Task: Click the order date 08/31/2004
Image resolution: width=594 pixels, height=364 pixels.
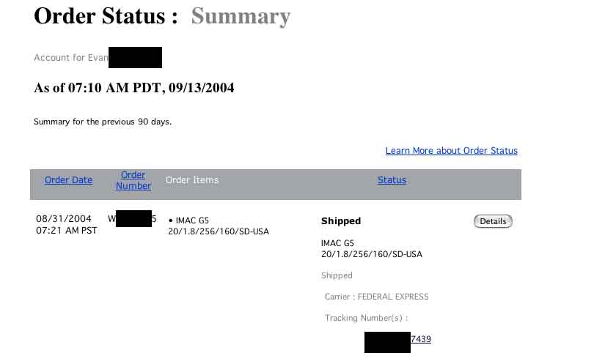Action: [x=64, y=218]
